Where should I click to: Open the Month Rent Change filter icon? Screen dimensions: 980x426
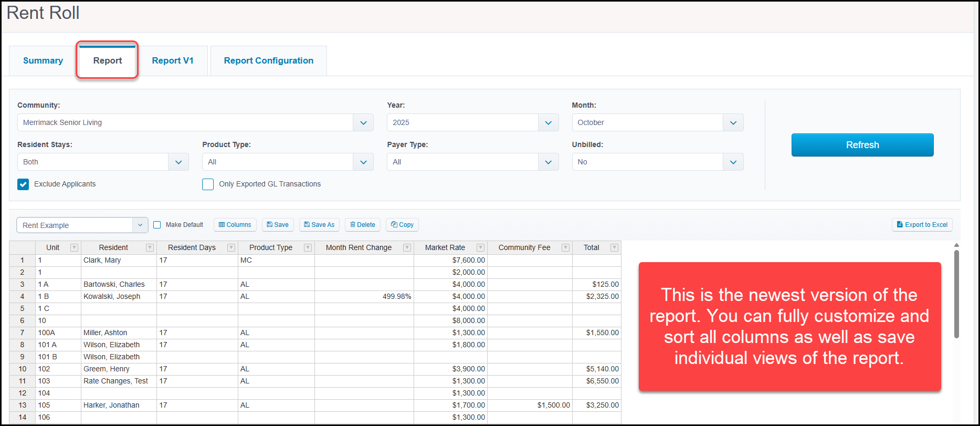tap(407, 247)
